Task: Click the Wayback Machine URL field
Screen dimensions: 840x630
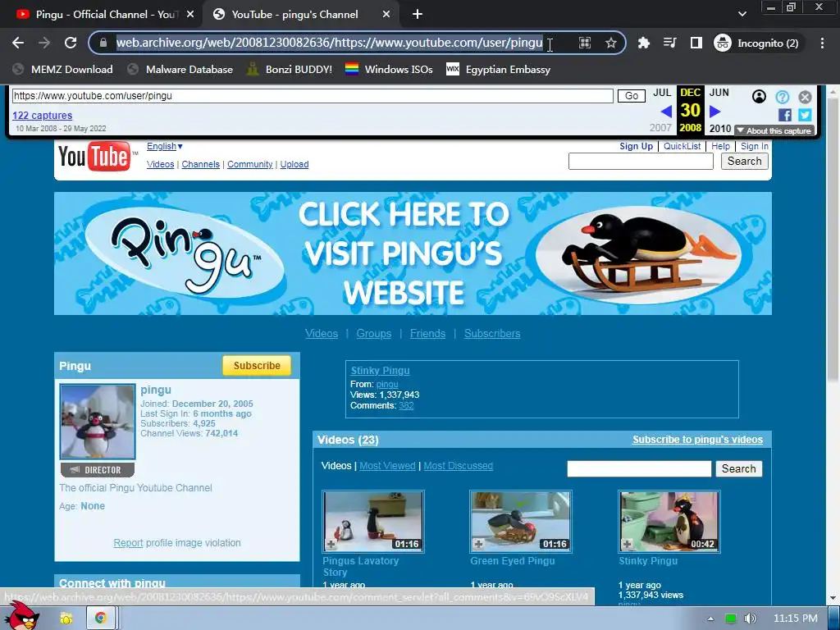Action: click(313, 96)
